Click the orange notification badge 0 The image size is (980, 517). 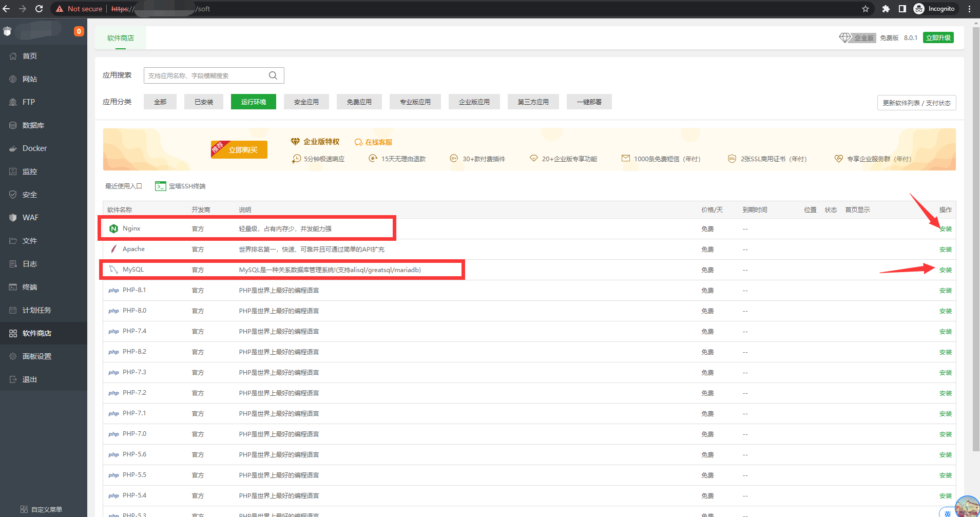pyautogui.click(x=79, y=31)
